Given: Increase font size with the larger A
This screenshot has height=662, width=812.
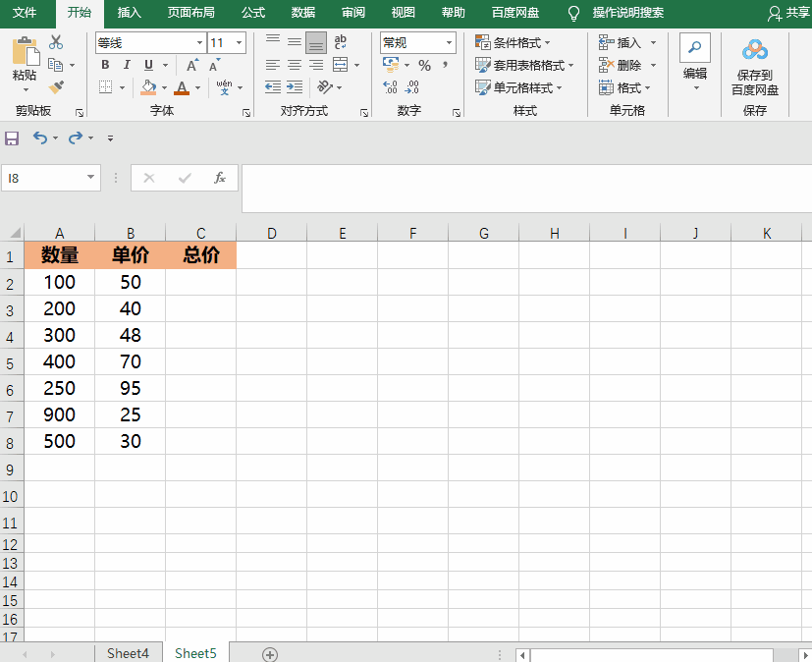Looking at the screenshot, I should [x=192, y=65].
